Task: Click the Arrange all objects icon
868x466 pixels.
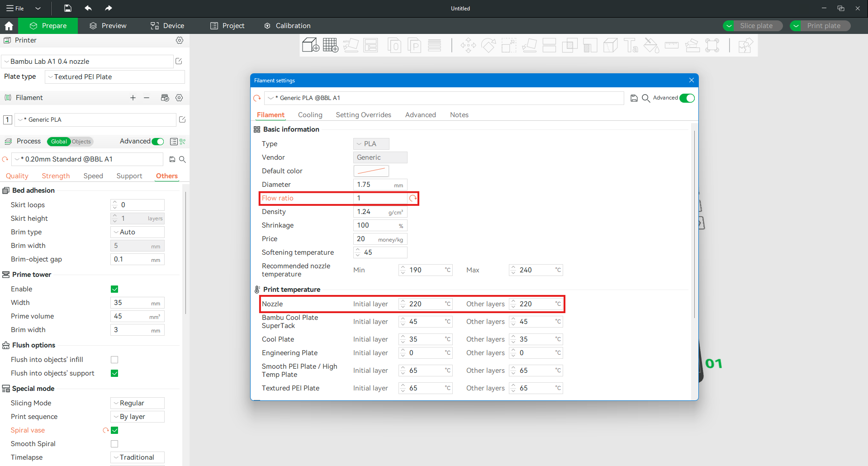Action: (371, 45)
